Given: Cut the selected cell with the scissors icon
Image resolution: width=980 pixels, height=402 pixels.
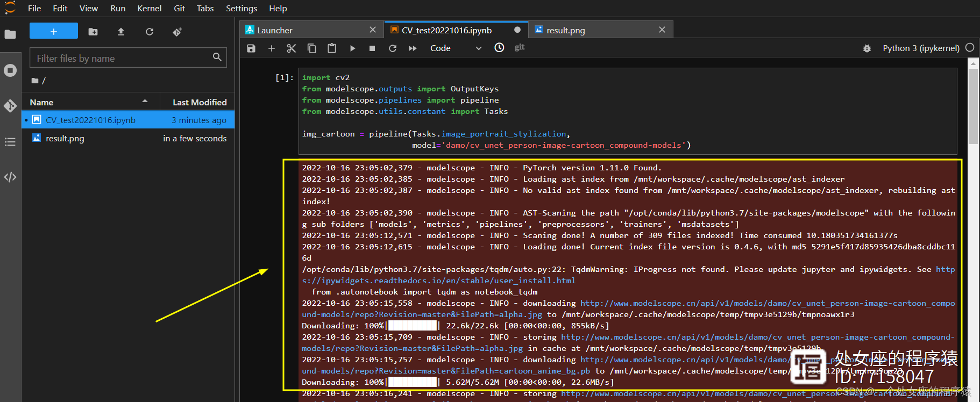Looking at the screenshot, I should (x=292, y=48).
